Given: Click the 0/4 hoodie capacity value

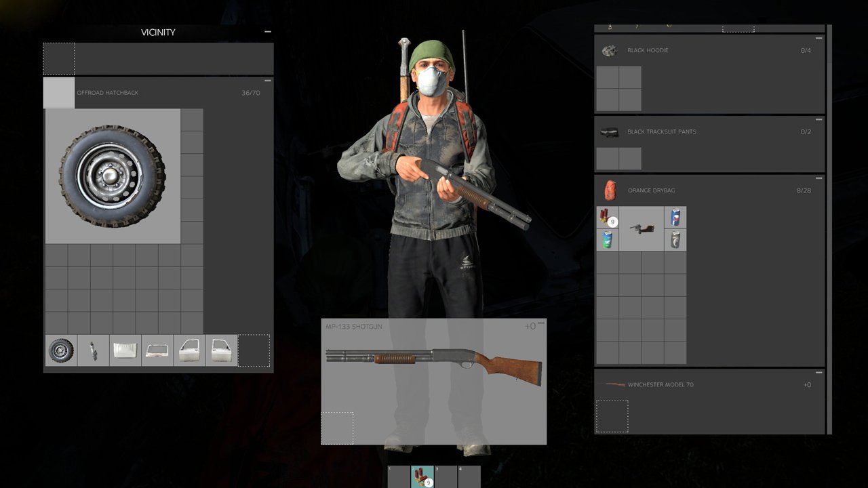Looking at the screenshot, I should (x=806, y=50).
